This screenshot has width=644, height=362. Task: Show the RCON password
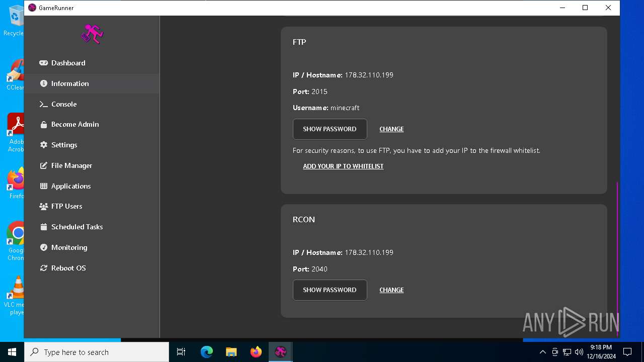(x=330, y=290)
